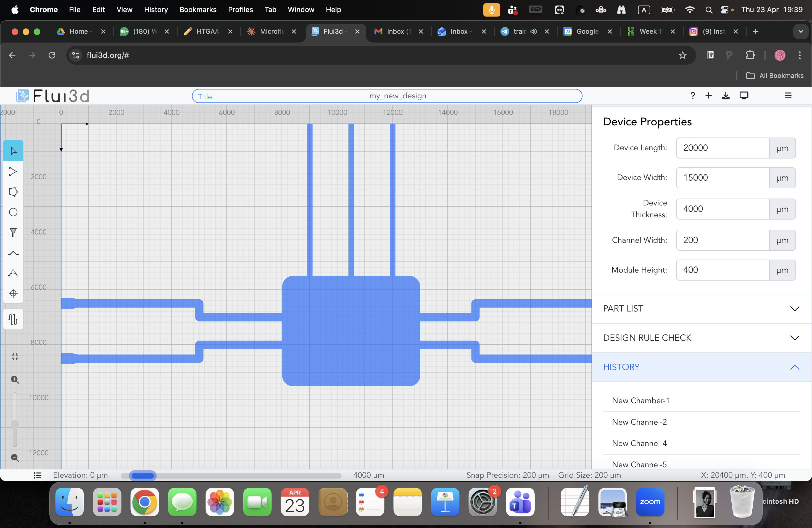Click the design Title field
812x528 pixels.
[387, 96]
